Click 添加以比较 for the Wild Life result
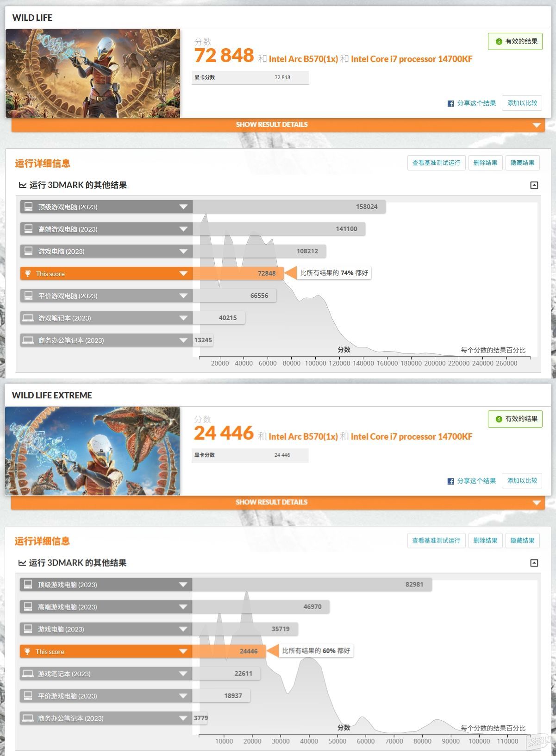The width and height of the screenshot is (556, 756). click(522, 103)
